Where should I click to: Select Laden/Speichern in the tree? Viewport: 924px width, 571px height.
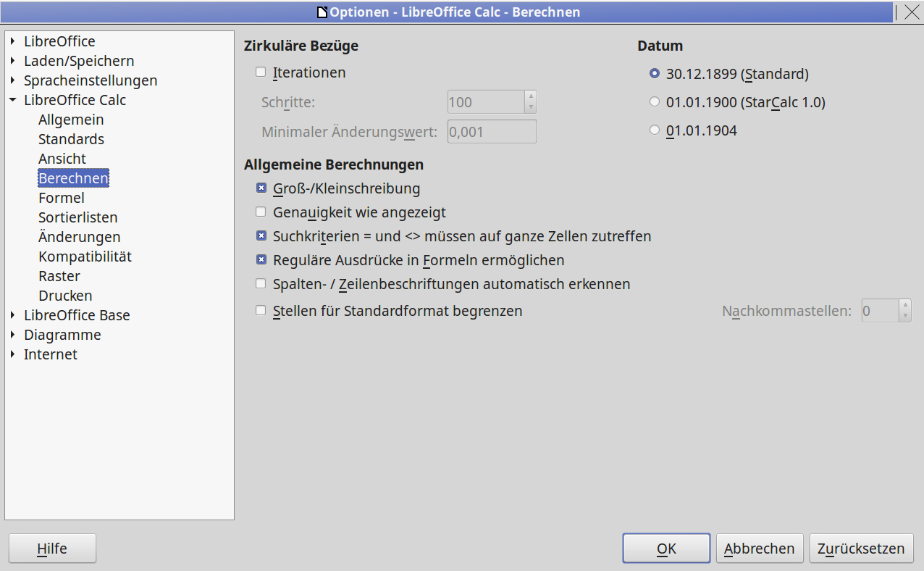coord(79,61)
